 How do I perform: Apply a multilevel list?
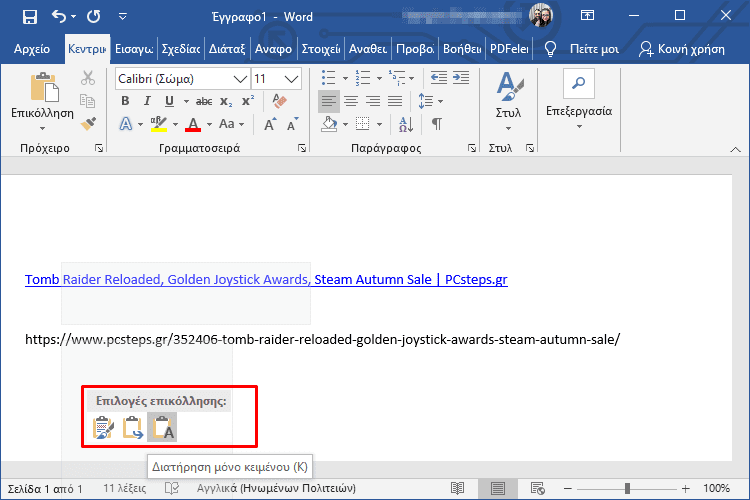click(397, 78)
